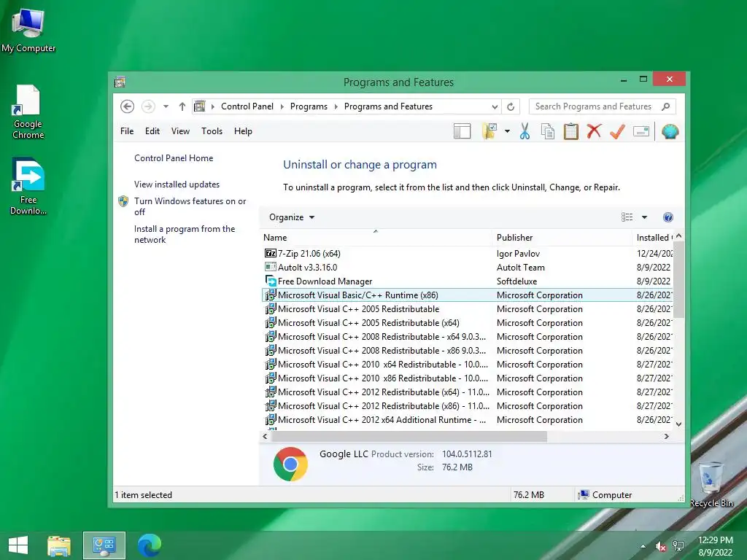
Task: Click the Copy toolbar icon
Action: point(547,131)
